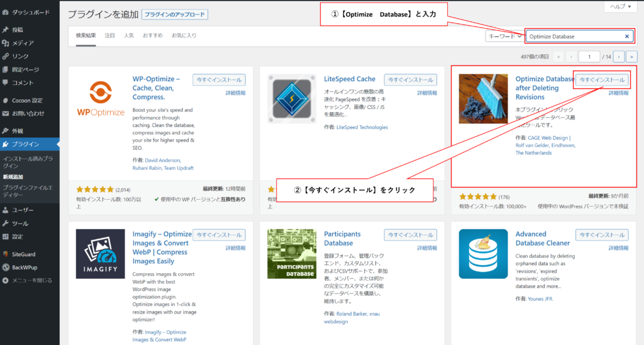Viewport: 644px width, 345px height.
Task: Click the Participants Database plugin thumbnail
Action: (x=292, y=254)
